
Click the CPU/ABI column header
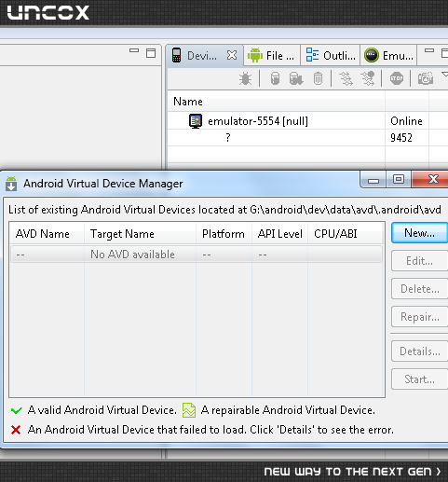coord(345,234)
